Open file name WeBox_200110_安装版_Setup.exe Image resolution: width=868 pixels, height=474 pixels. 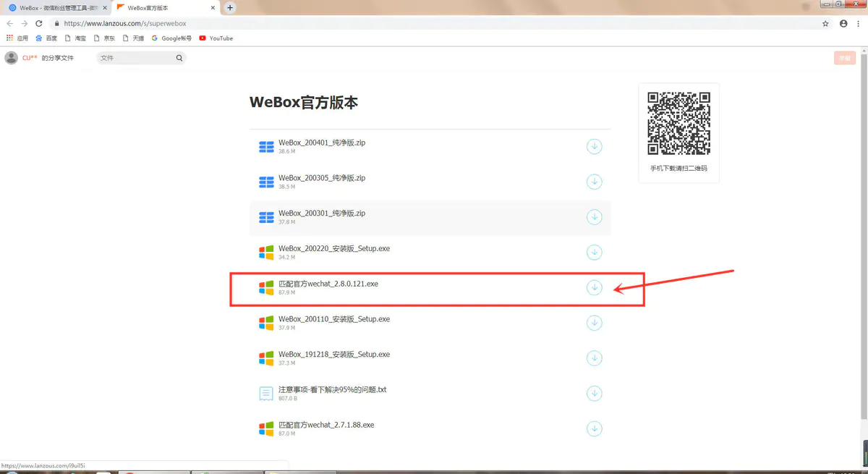tap(334, 319)
